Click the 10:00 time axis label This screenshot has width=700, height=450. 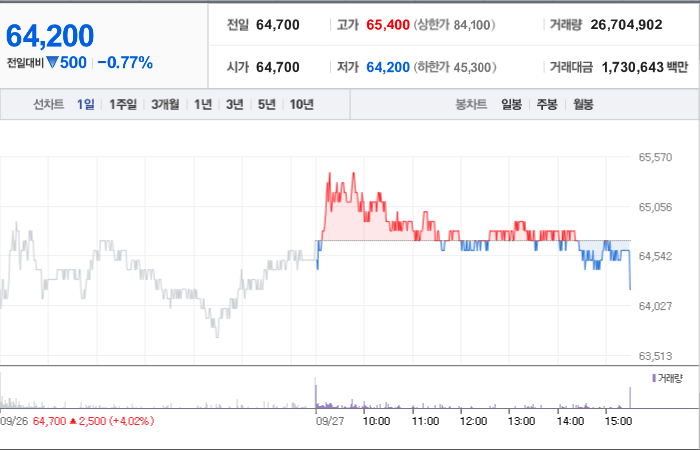pos(376,421)
